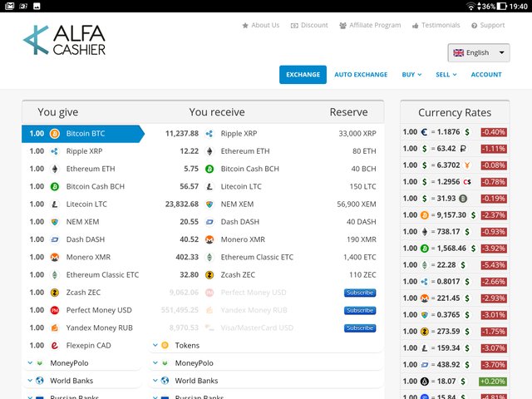Viewport: 532px width, 399px height.
Task: Click the Dash 438.92 rate value
Action: pos(448,365)
